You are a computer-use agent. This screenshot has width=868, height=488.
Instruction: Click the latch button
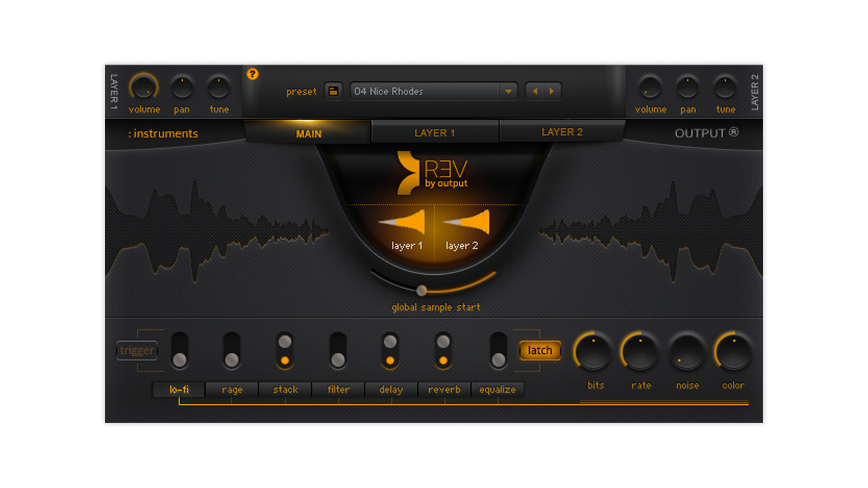point(540,351)
